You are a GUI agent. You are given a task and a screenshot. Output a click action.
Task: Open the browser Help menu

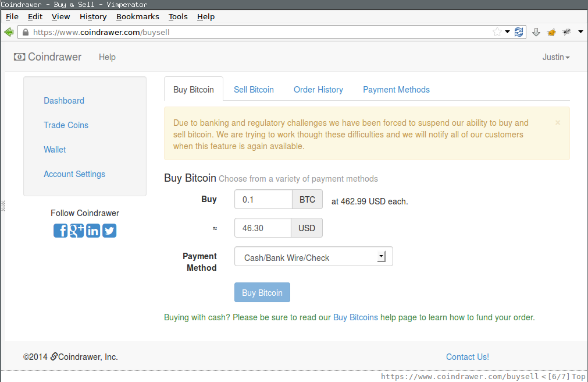[206, 17]
